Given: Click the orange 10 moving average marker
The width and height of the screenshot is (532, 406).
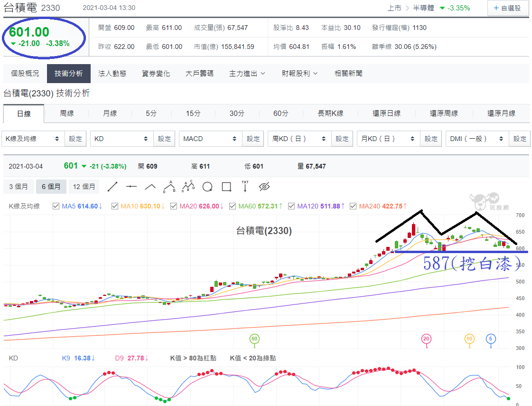Looking at the screenshot, I should [469, 339].
